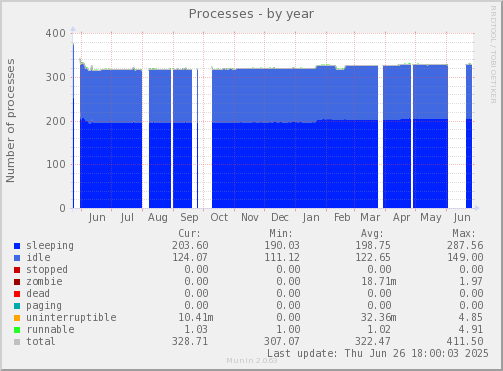Select the 'stopped' legend label
The width and height of the screenshot is (503, 371).
click(47, 270)
